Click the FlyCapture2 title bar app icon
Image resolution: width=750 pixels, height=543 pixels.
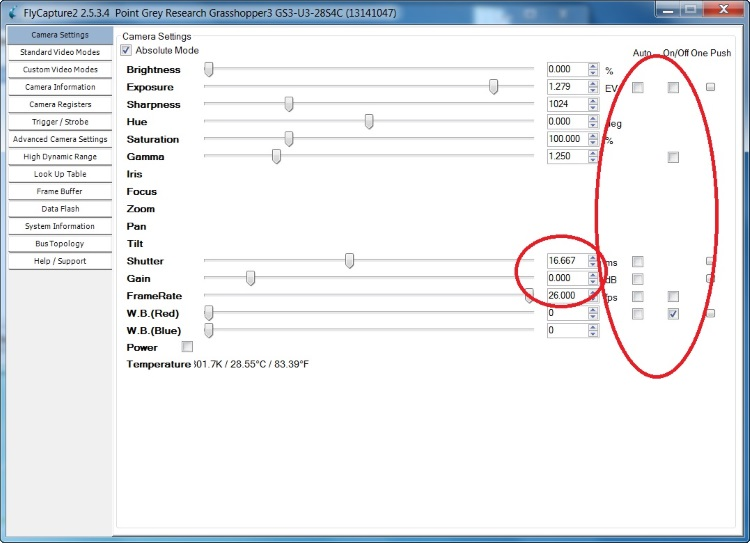[12, 12]
